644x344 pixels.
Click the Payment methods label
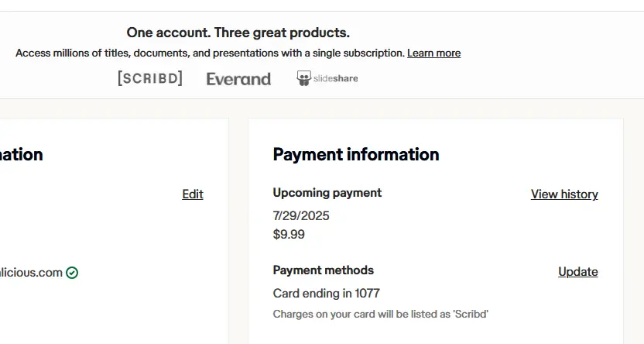click(x=324, y=270)
